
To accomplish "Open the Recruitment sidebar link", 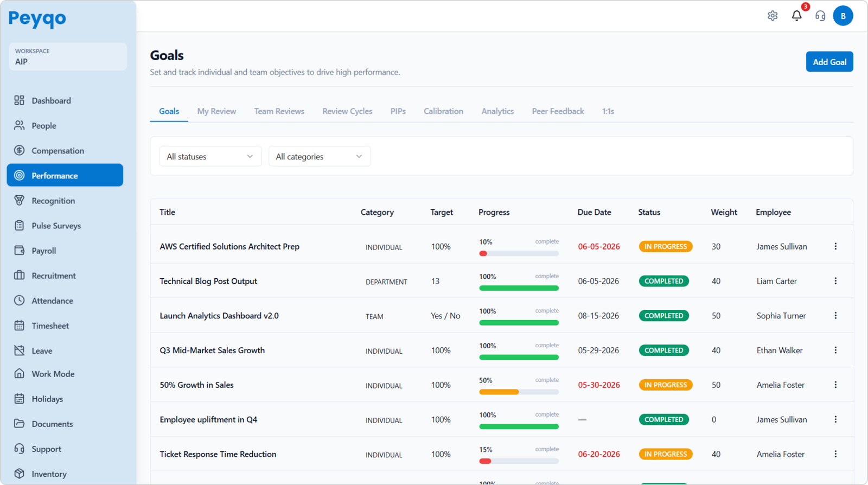I will click(x=65, y=275).
